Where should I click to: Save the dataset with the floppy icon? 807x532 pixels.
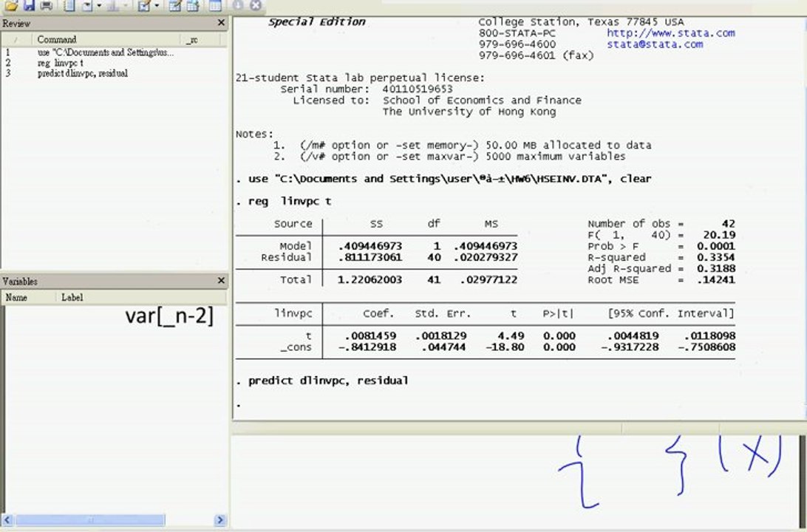pyautogui.click(x=29, y=5)
